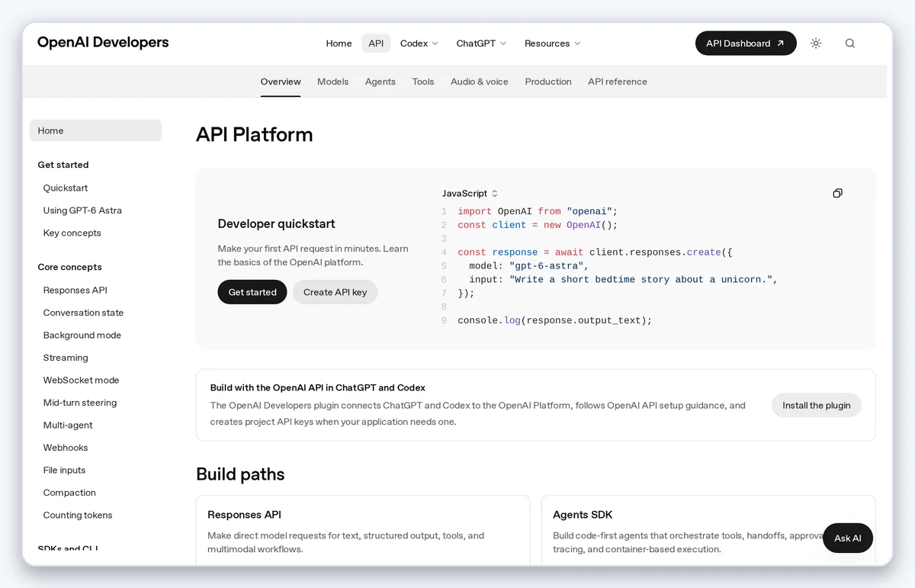Open Mid-turn steering sidebar link
This screenshot has width=915, height=588.
80,403
